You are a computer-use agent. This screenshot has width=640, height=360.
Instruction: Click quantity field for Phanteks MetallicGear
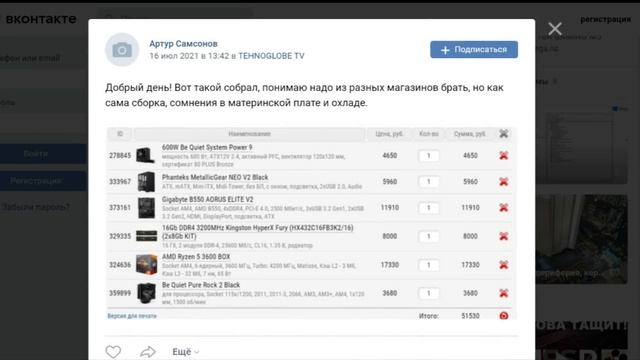429,182
